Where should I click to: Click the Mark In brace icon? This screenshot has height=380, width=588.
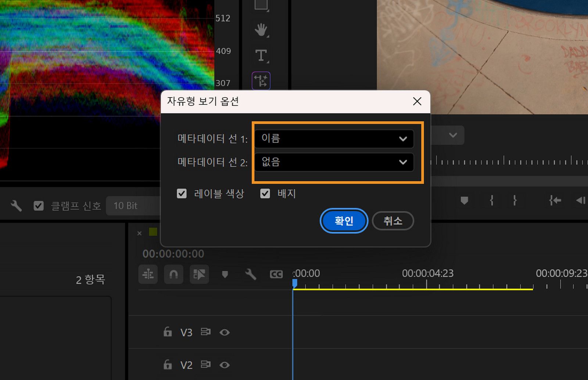(x=491, y=200)
